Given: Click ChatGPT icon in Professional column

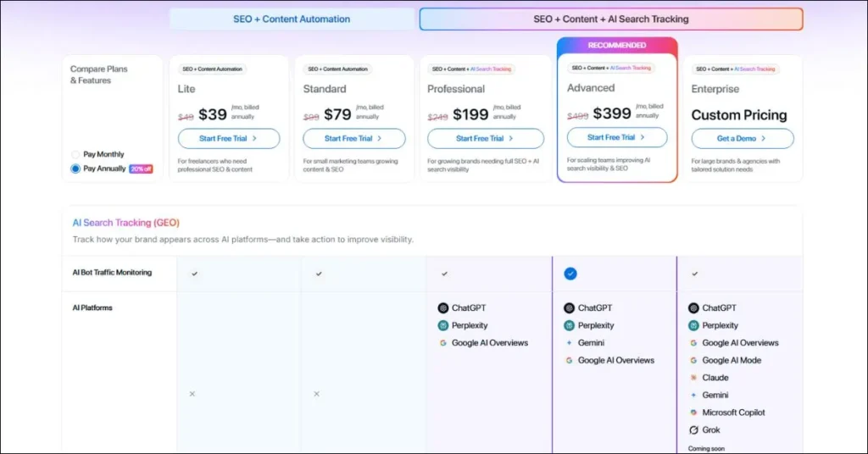Looking at the screenshot, I should [x=442, y=308].
